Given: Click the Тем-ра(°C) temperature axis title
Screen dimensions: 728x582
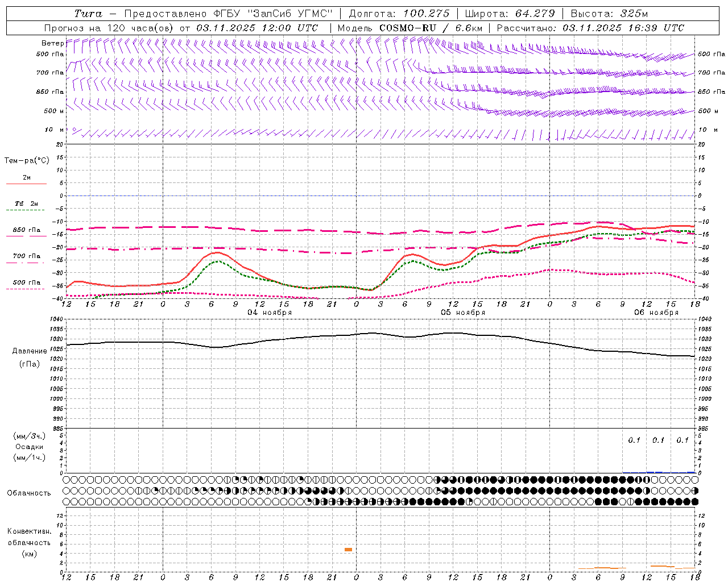Looking at the screenshot, I should (x=27, y=161).
